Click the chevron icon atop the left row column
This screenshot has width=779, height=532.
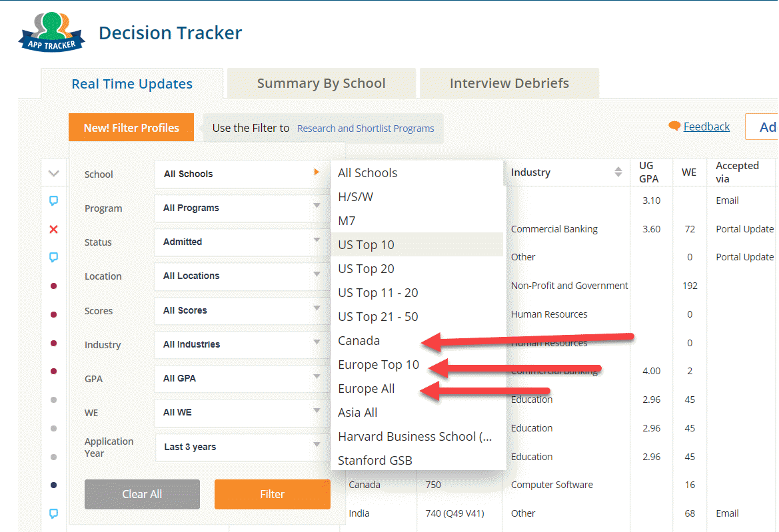(x=55, y=172)
